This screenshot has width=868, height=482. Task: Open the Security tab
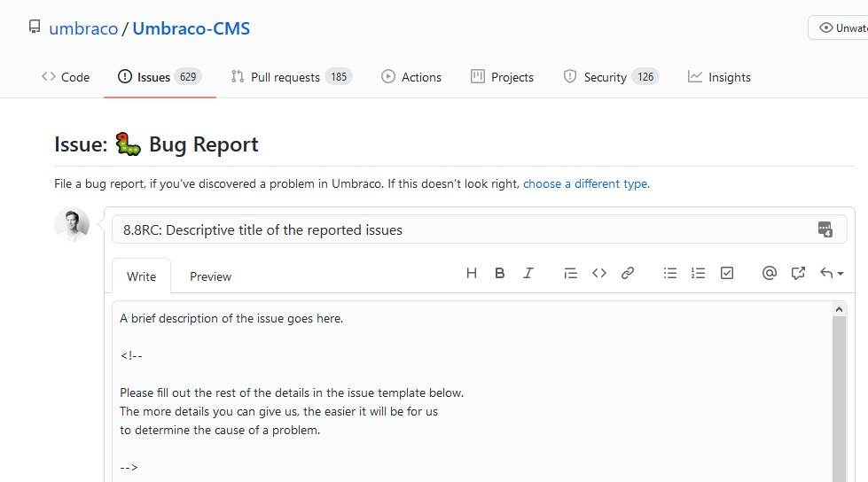(x=611, y=77)
